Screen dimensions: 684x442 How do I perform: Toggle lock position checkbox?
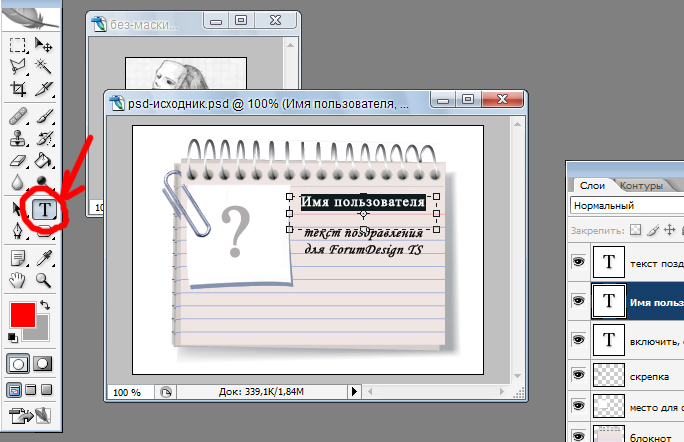pos(669,230)
